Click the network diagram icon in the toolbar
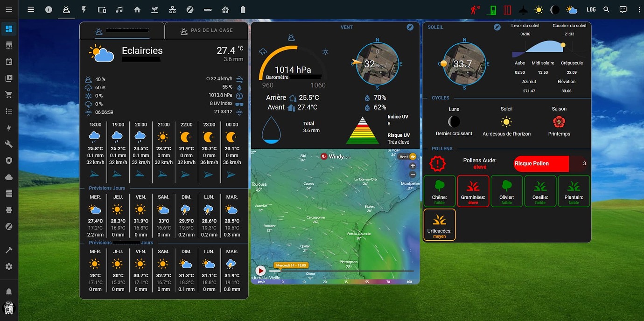Image resolution: width=644 pixels, height=321 pixels. tap(172, 9)
